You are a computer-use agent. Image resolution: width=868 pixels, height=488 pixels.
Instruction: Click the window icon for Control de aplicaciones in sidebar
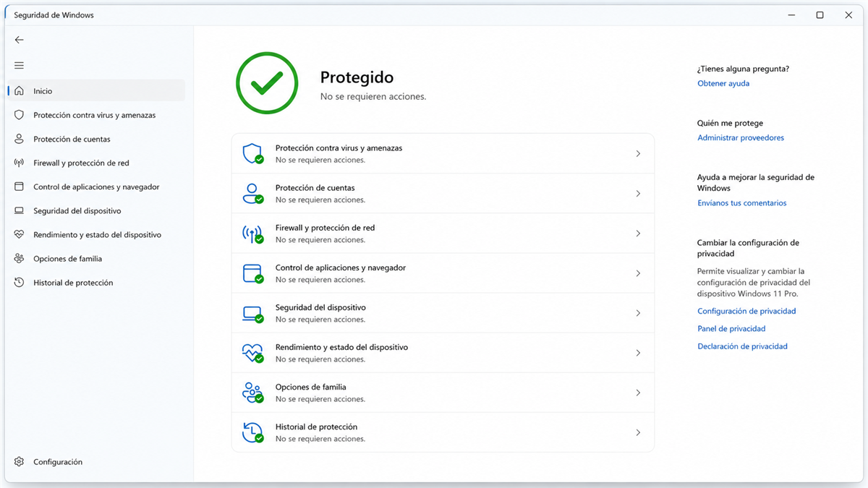coord(20,187)
